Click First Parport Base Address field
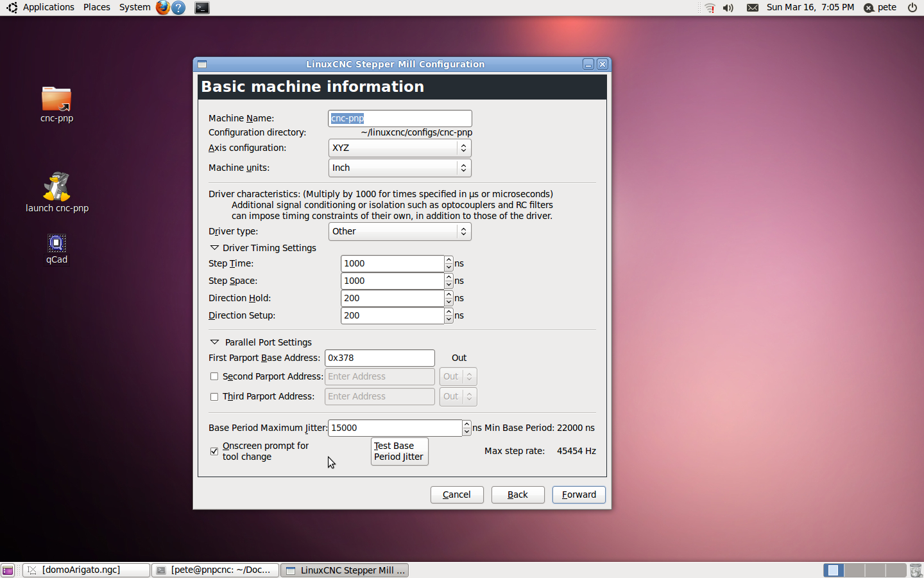Image resolution: width=924 pixels, height=578 pixels. (x=380, y=358)
